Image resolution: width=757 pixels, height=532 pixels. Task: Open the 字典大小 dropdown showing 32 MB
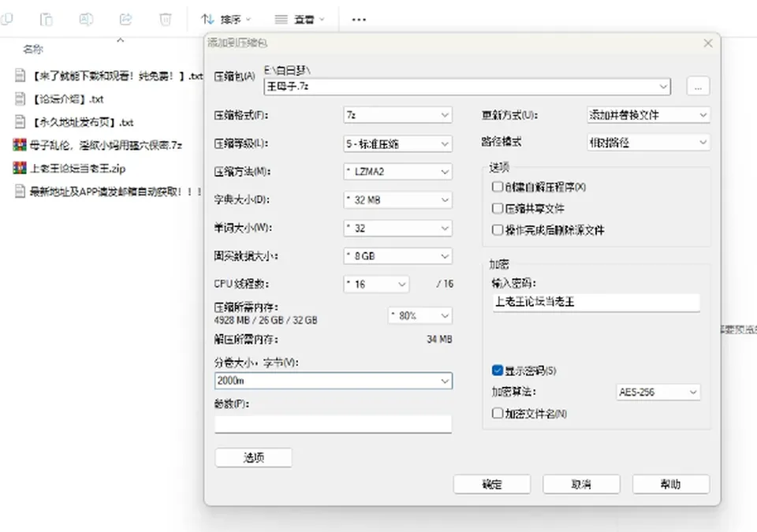397,200
